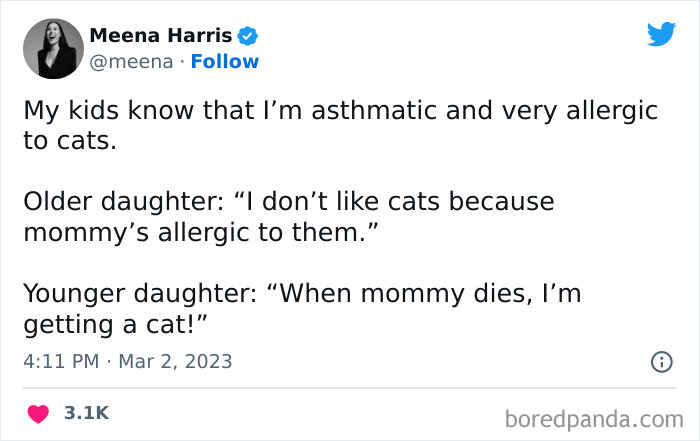
Task: Click the blue verified badge
Action: tap(248, 36)
